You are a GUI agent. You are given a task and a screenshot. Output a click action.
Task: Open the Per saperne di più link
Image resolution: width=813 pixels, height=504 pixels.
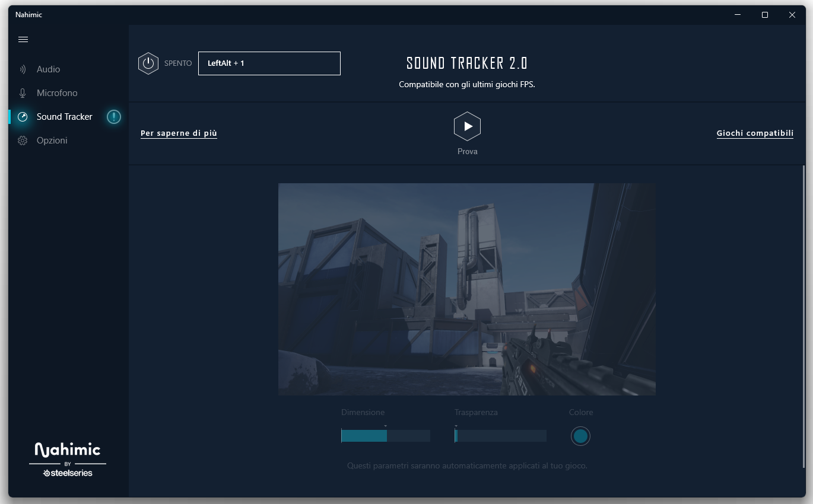(179, 133)
